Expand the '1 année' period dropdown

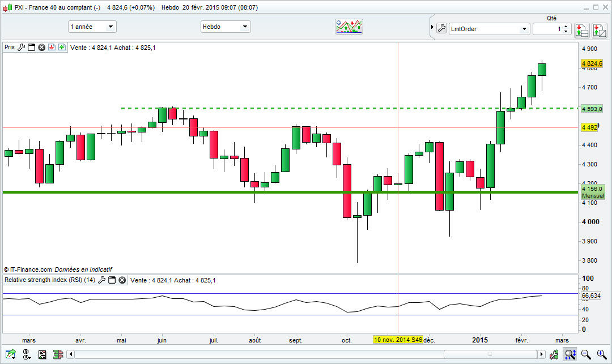coord(92,27)
